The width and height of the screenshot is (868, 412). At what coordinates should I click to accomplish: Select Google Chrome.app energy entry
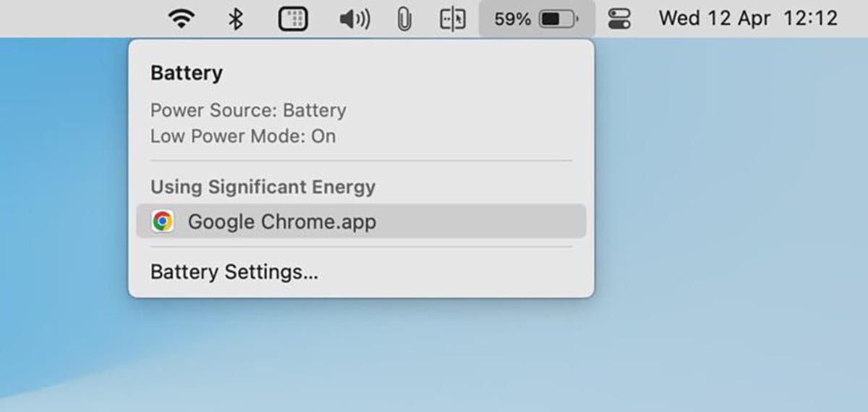coord(282,222)
